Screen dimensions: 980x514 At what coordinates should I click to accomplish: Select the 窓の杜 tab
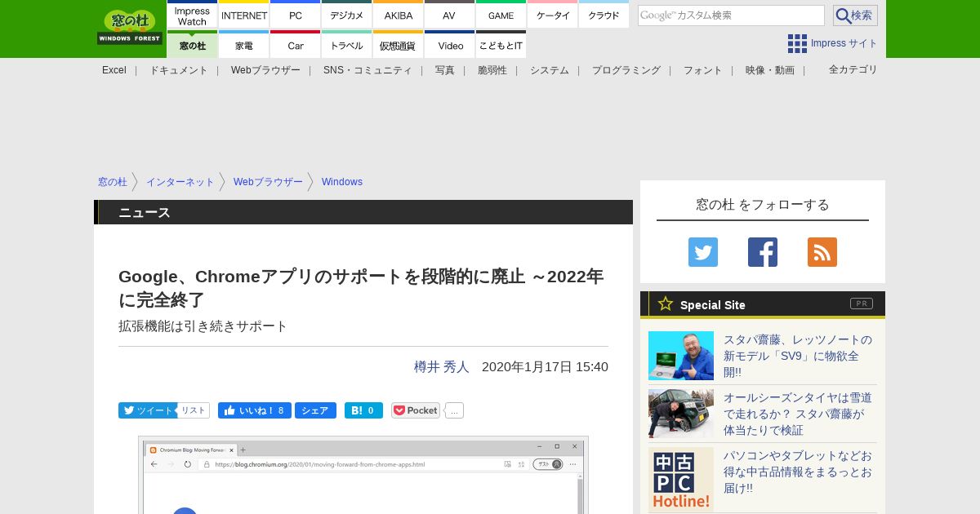(x=192, y=45)
